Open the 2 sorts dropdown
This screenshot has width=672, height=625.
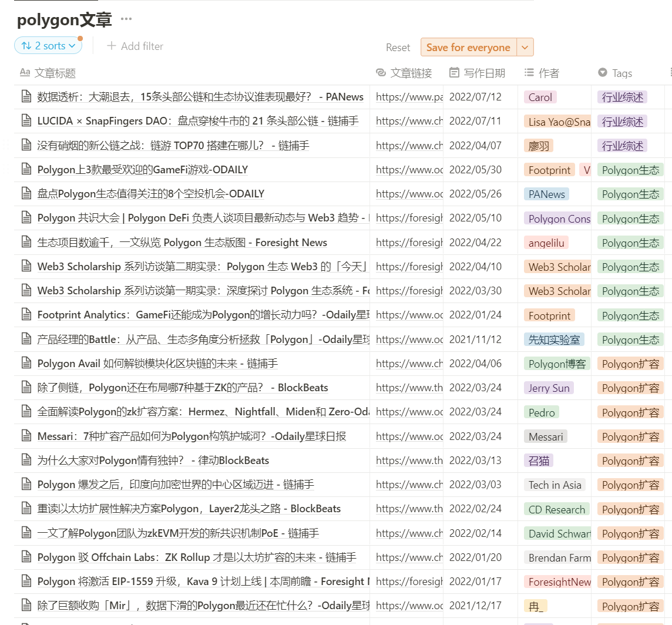48,46
